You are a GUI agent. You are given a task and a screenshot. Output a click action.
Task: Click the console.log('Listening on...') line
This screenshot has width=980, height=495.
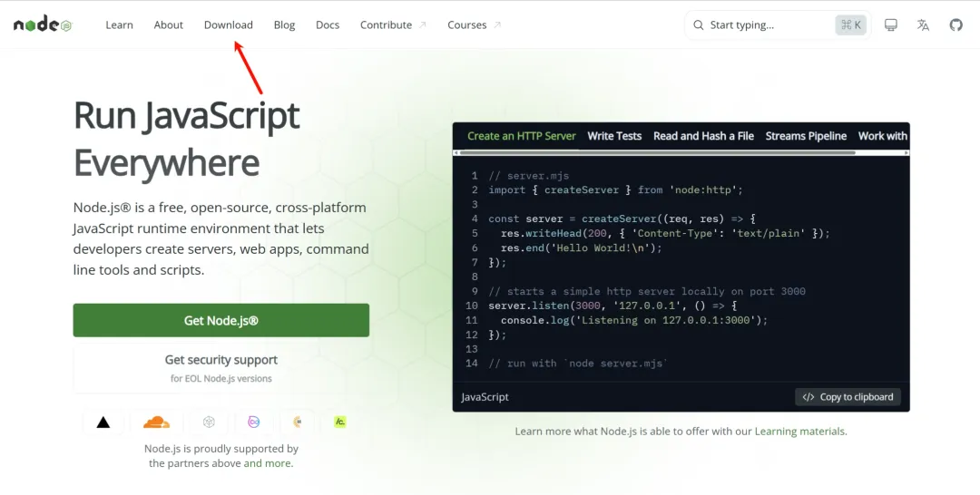pyautogui.click(x=633, y=320)
